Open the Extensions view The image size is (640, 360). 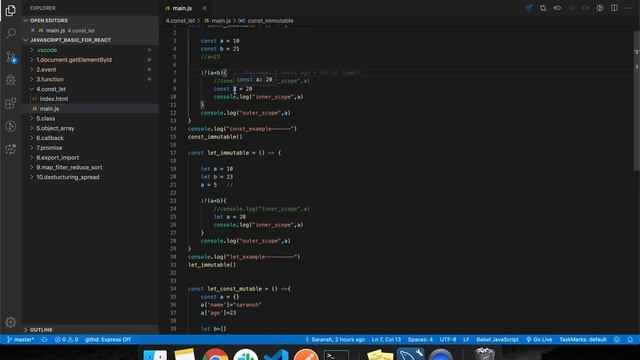point(11,103)
